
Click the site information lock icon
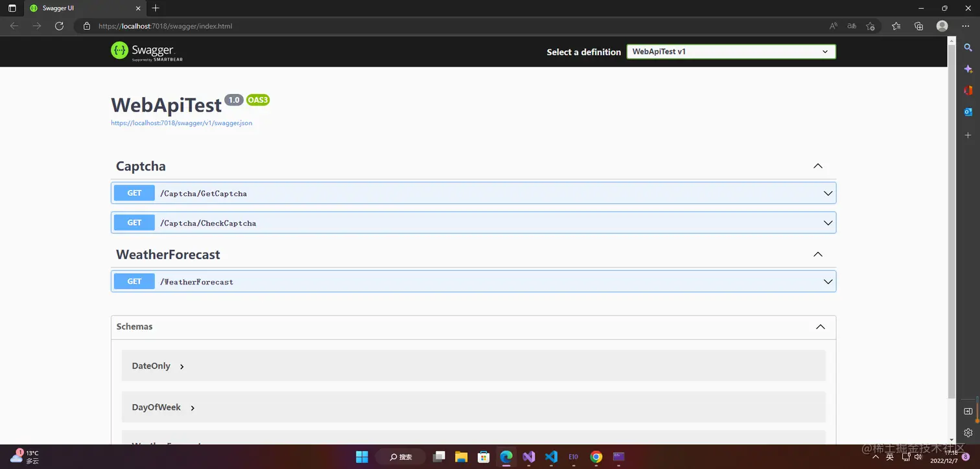86,27
